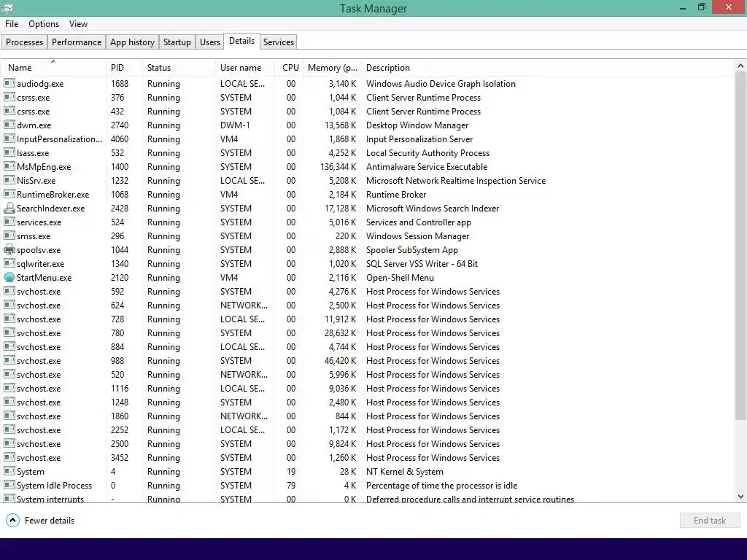
Task: Sort by the Name column header
Action: 53,68
